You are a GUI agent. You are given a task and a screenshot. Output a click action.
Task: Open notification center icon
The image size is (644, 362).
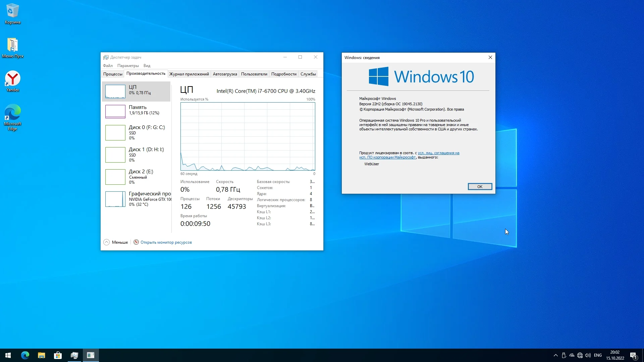coord(633,355)
